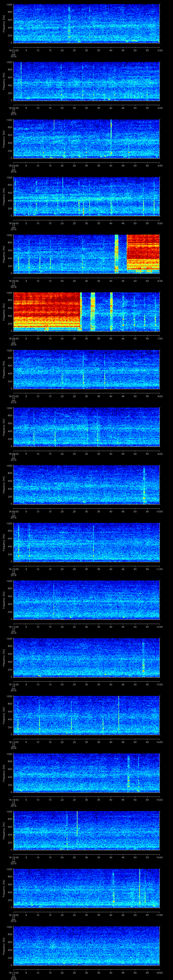Select the "16:17:00" start time label
173x980 pixels.
tap(13, 972)
